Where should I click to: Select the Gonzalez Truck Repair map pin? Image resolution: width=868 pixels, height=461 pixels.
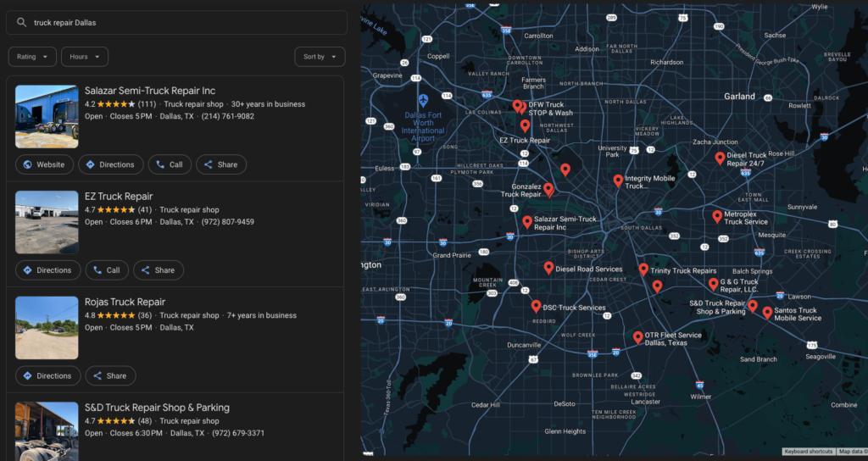pos(548,190)
